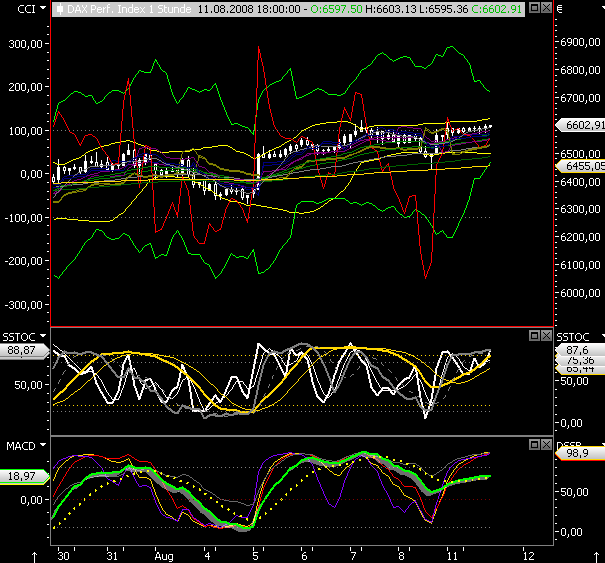Image resolution: width=605 pixels, height=563 pixels.
Task: Click the Euro currency symbol on price axis
Action: (x=560, y=8)
